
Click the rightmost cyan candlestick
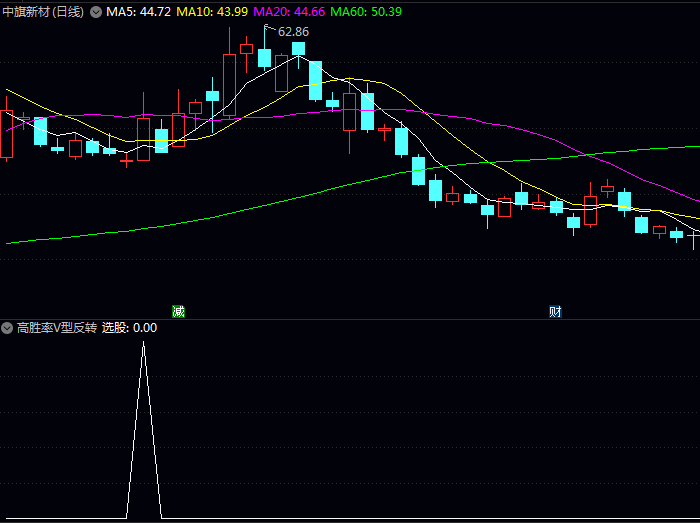[x=677, y=235]
